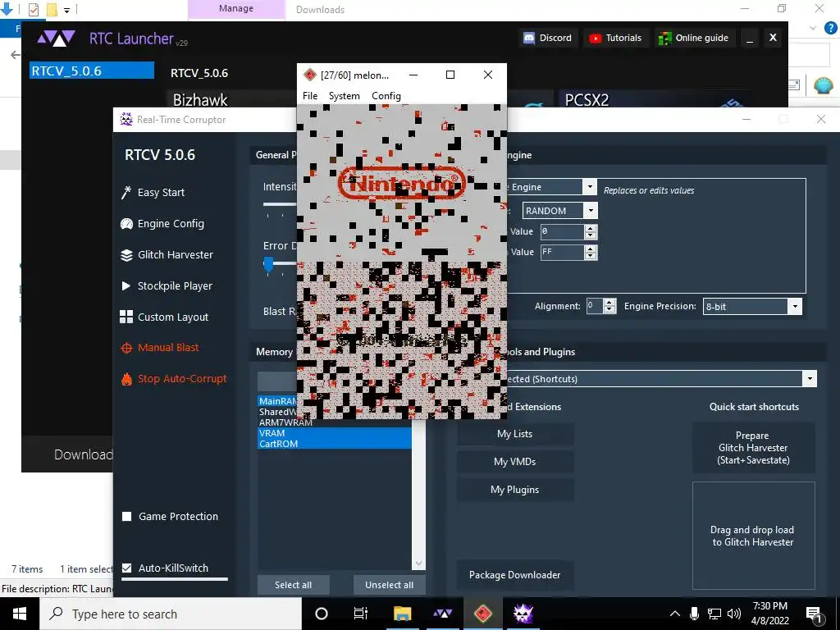Viewport: 840px width, 630px height.
Task: Open Engine Config gauge icon
Action: coord(126,224)
